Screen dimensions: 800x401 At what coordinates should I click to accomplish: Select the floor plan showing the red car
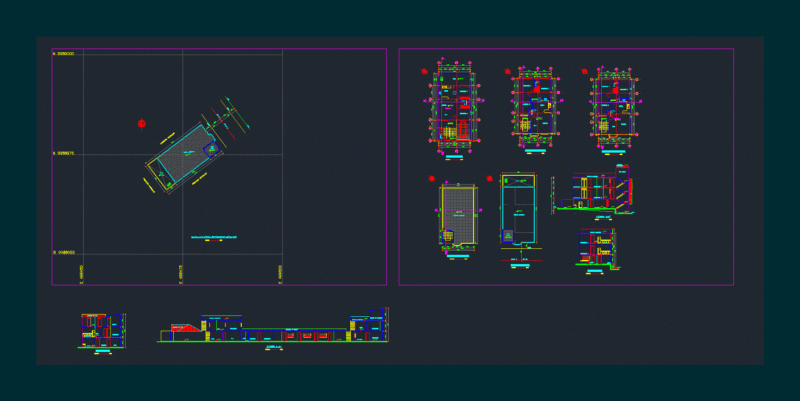point(454,106)
